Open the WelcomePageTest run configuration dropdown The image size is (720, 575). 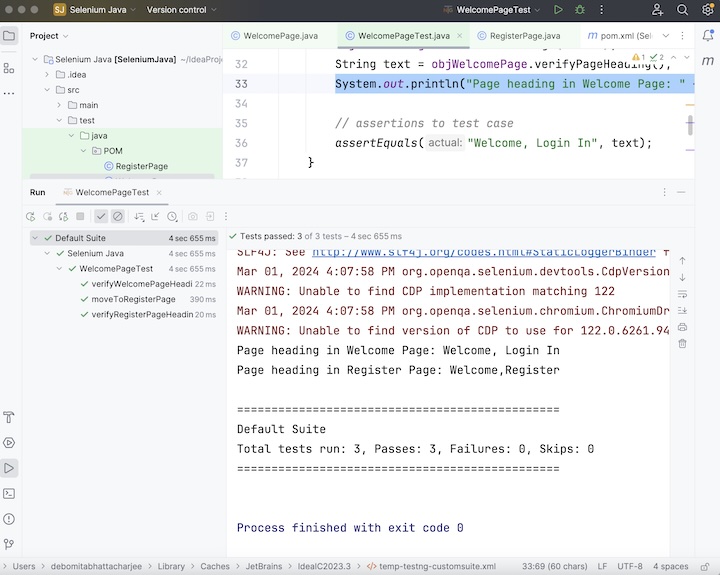[x=492, y=10]
